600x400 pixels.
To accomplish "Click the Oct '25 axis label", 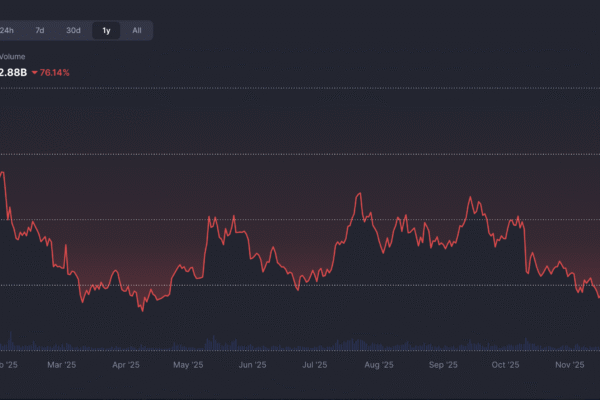I will click(505, 366).
